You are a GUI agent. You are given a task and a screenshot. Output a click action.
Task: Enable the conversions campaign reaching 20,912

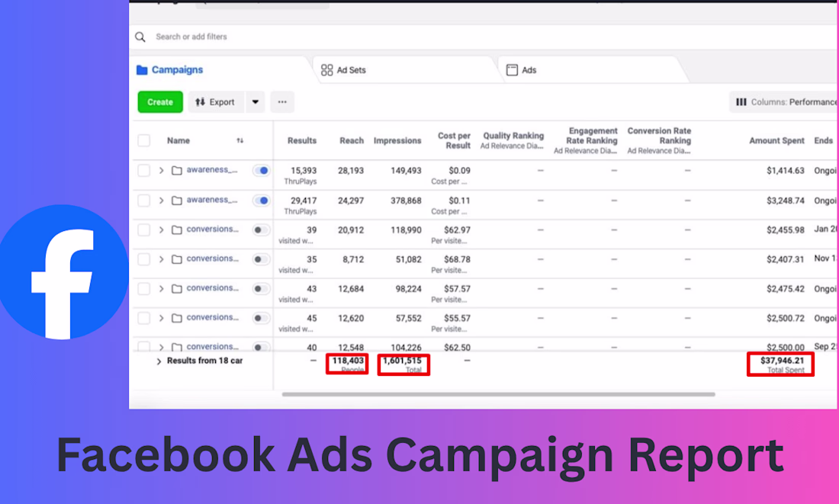coord(261,230)
